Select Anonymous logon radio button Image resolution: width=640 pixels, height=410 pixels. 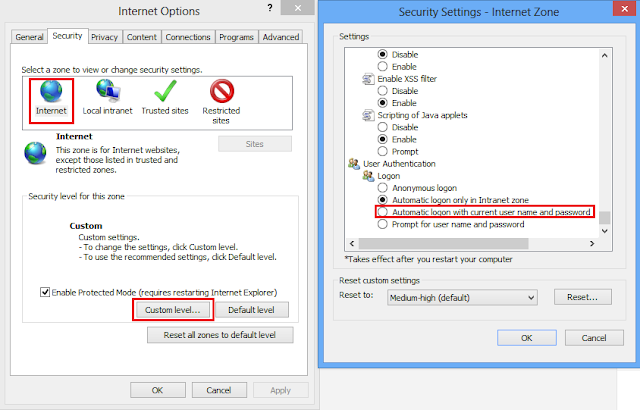pyautogui.click(x=382, y=188)
